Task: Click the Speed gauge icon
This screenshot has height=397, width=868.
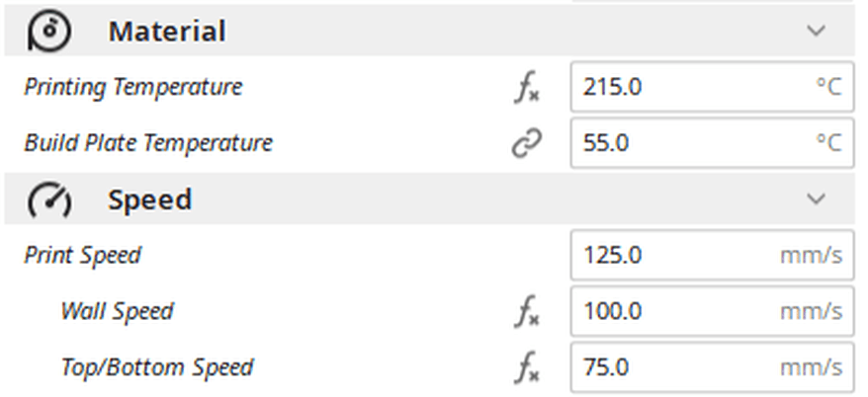Action: point(49,200)
